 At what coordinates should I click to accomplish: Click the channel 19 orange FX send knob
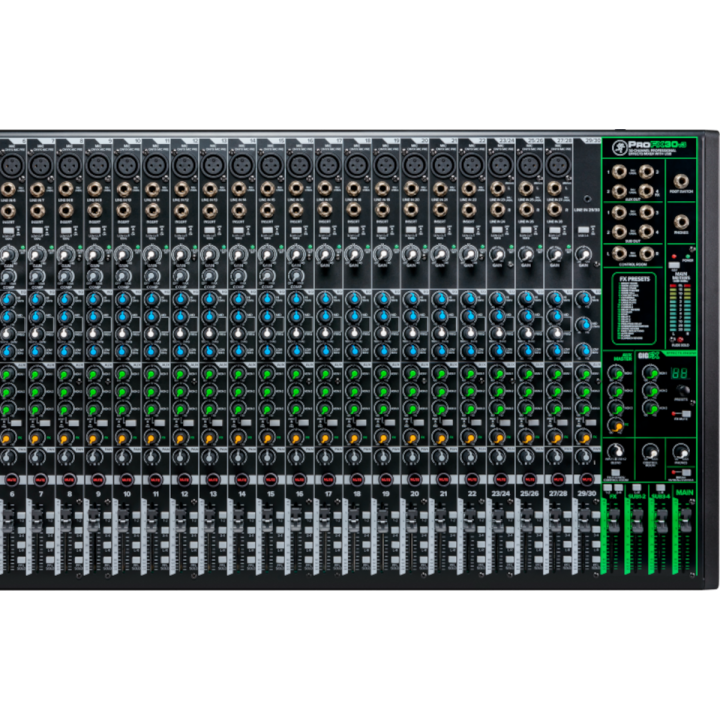tap(382, 437)
